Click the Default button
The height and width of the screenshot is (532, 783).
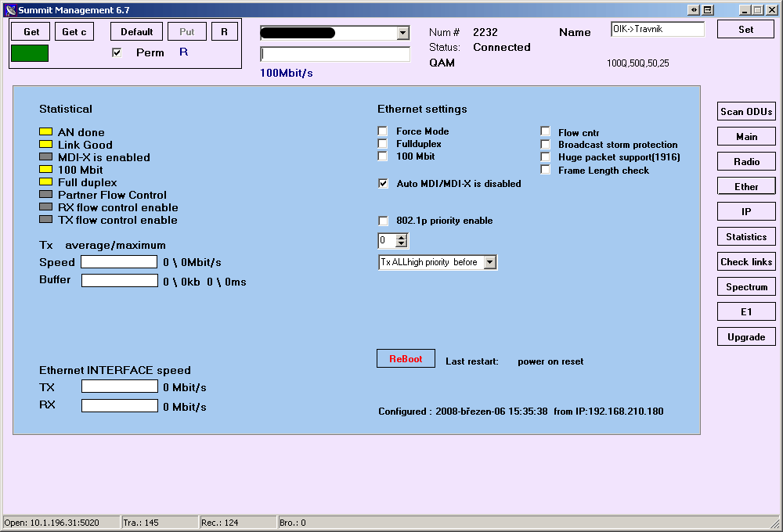137,32
